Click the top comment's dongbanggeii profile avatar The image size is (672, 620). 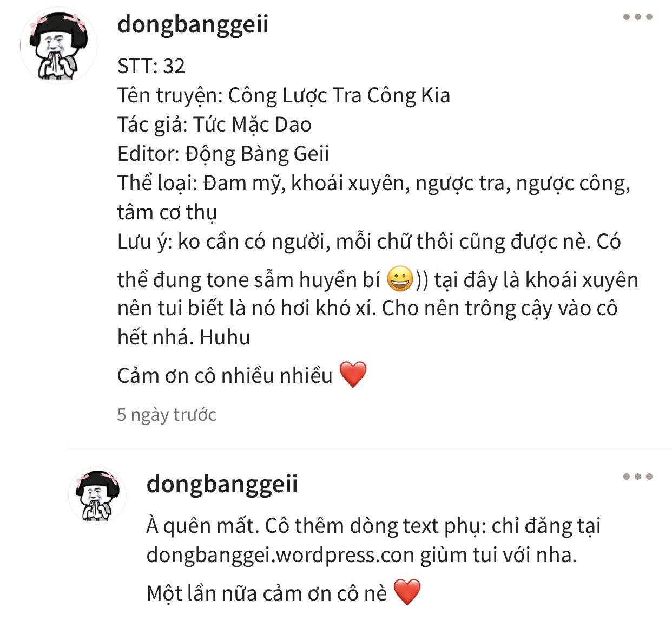(58, 45)
